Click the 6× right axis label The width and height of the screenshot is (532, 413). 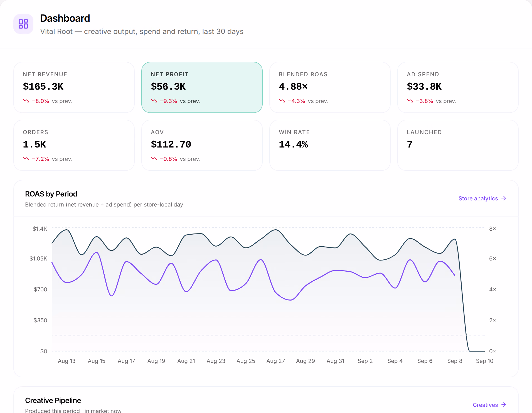[492, 259]
